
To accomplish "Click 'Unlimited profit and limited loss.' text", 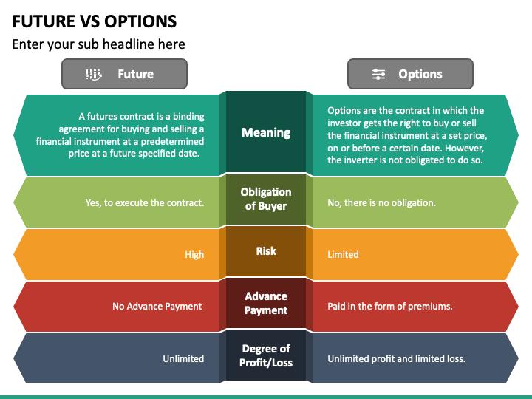I will point(396,358).
